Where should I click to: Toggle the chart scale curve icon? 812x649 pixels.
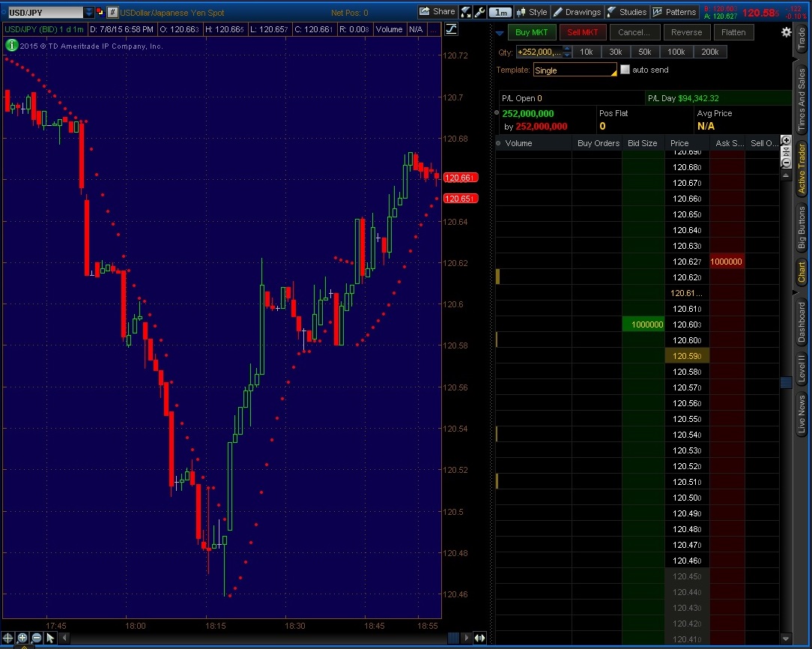point(452,29)
